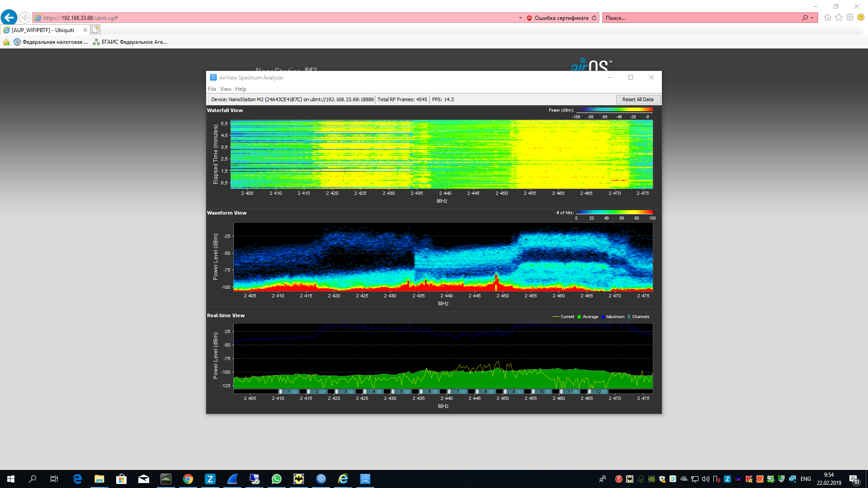This screenshot has height=488, width=868.
Task: Open the Mail app from taskbar
Action: tap(144, 479)
